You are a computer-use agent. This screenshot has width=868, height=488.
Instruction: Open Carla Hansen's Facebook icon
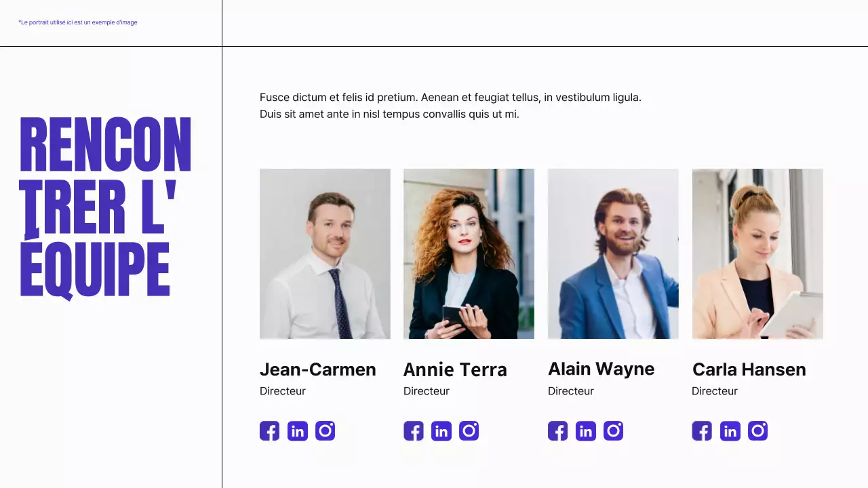(702, 431)
